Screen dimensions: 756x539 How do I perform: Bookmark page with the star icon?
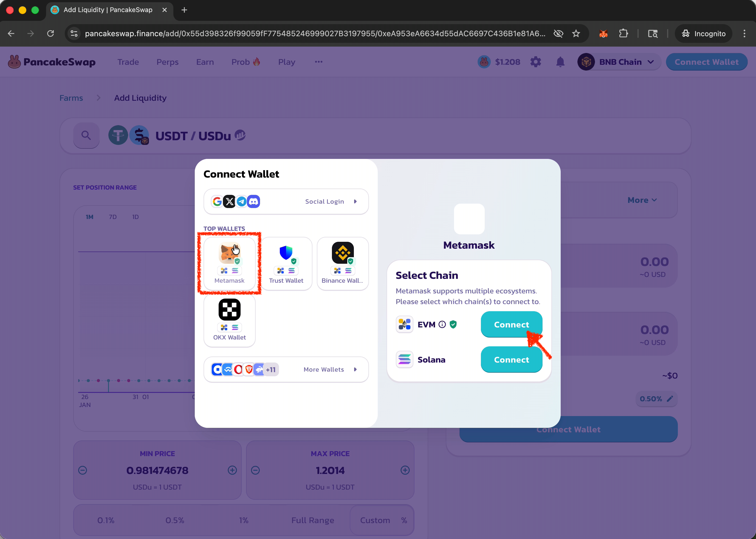[x=576, y=33]
